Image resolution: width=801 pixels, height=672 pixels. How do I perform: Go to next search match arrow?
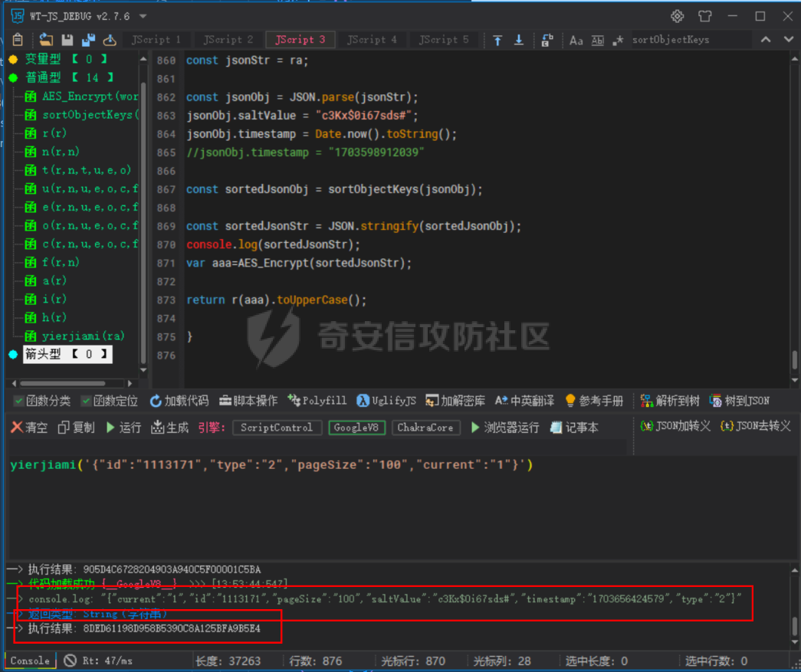coord(787,40)
